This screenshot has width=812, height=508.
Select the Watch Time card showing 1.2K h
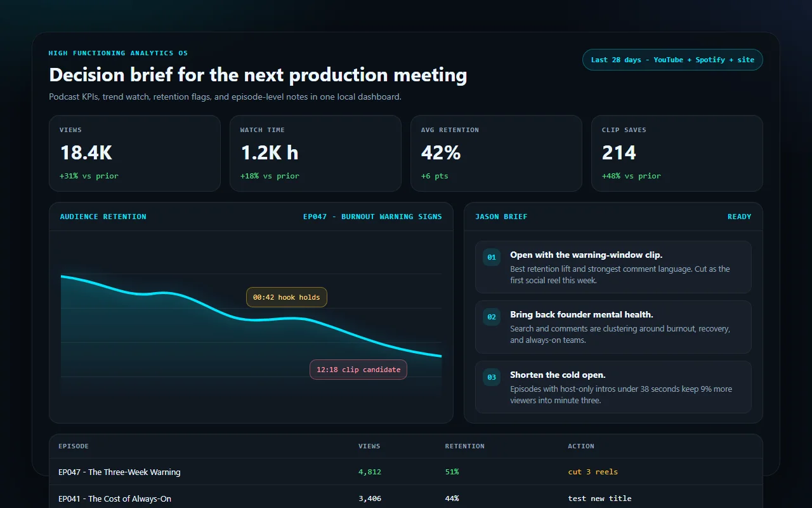315,153
